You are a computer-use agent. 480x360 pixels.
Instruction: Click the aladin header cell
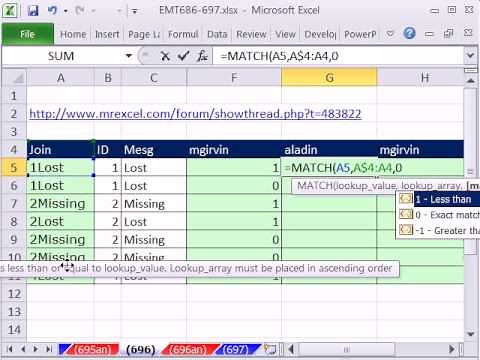coord(329,150)
